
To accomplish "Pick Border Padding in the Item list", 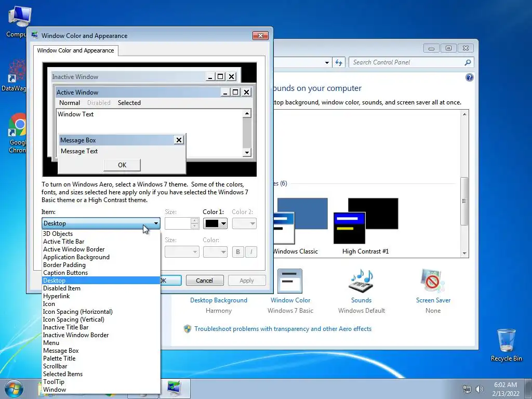I will pyautogui.click(x=101, y=264).
